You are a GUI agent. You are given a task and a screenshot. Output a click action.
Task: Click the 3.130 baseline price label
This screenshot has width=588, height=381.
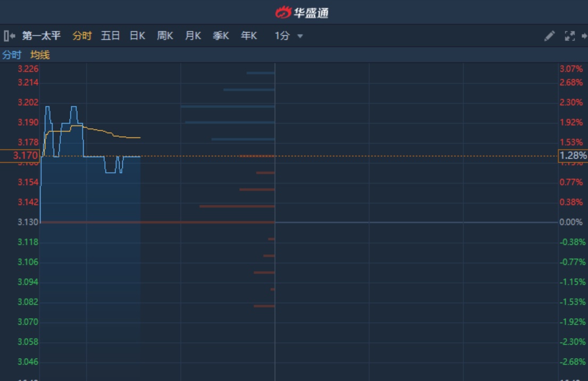coord(28,222)
